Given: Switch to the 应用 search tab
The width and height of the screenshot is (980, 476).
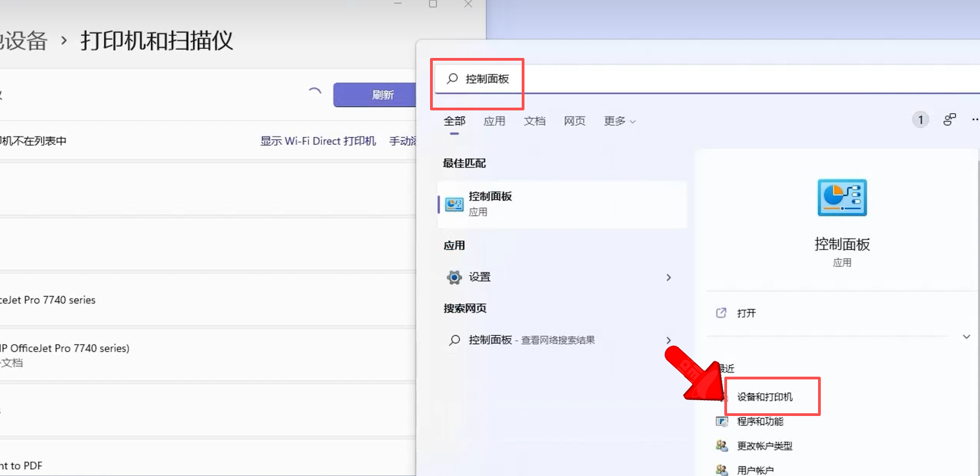Looking at the screenshot, I should coord(494,121).
